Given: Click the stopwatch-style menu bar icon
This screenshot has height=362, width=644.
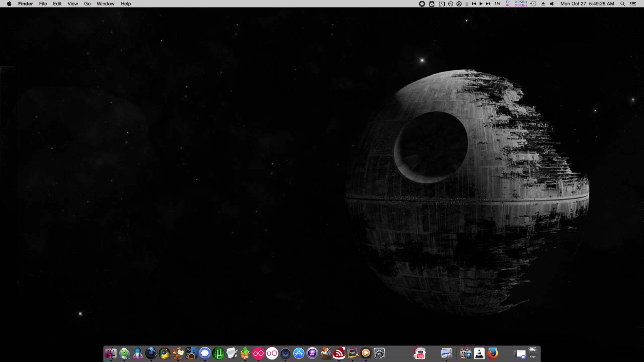Looking at the screenshot, I should point(432,4).
